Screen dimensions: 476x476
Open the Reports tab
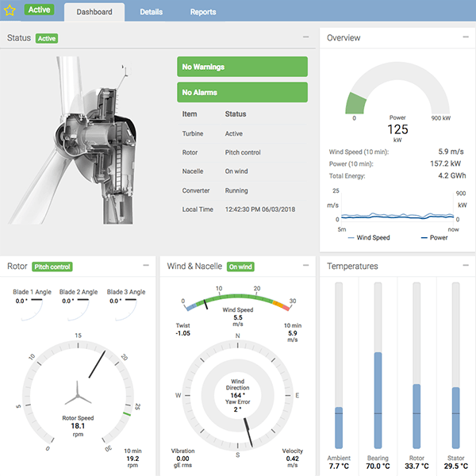203,13
